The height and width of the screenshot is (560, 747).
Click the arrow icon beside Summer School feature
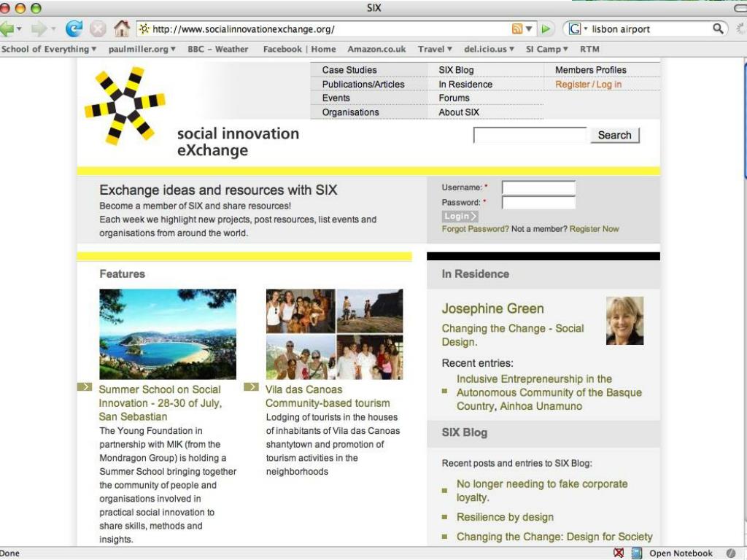[85, 386]
